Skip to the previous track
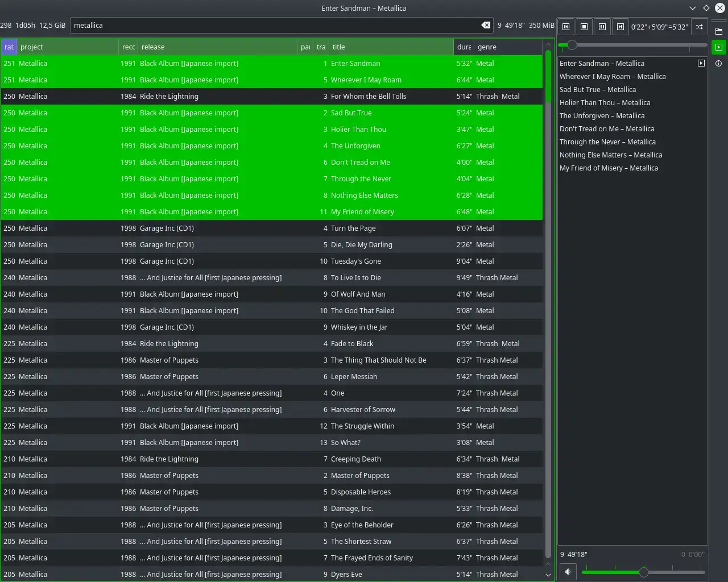 coord(566,27)
